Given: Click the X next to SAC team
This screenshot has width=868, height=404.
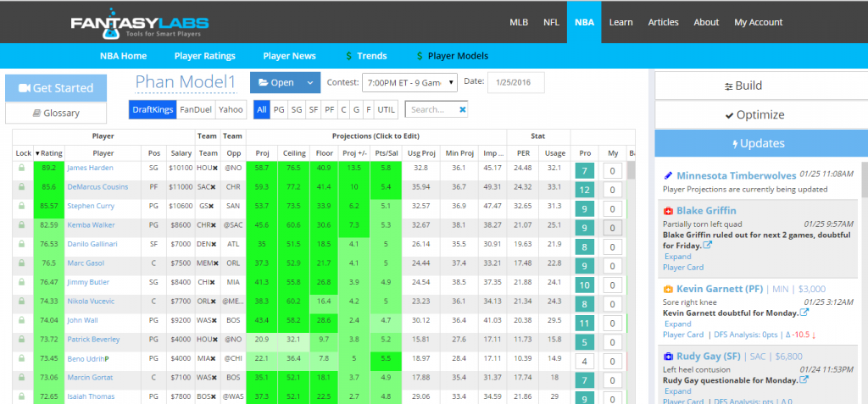Looking at the screenshot, I should [x=213, y=188].
